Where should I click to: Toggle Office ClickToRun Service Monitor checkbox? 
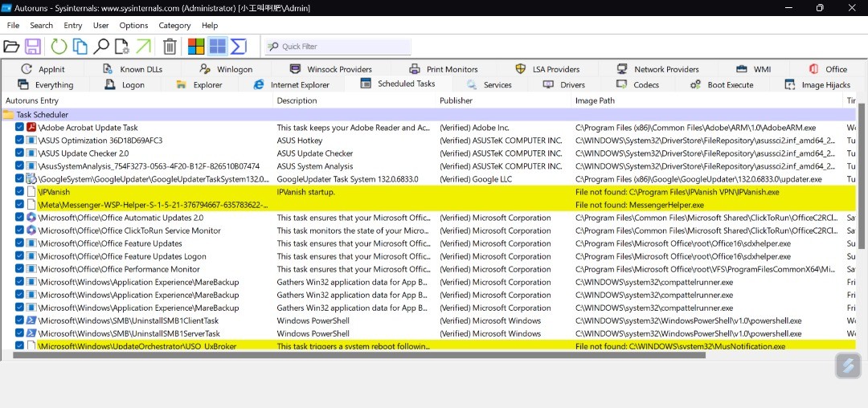[20, 231]
